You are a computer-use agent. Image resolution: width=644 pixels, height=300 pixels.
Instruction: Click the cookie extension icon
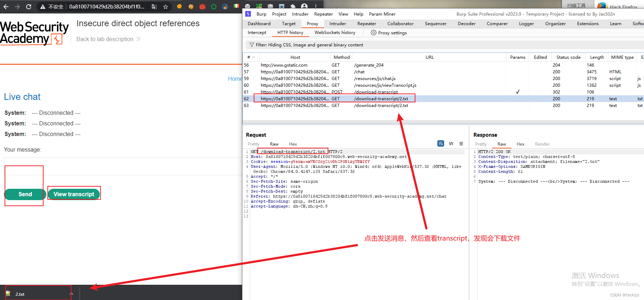191,6
